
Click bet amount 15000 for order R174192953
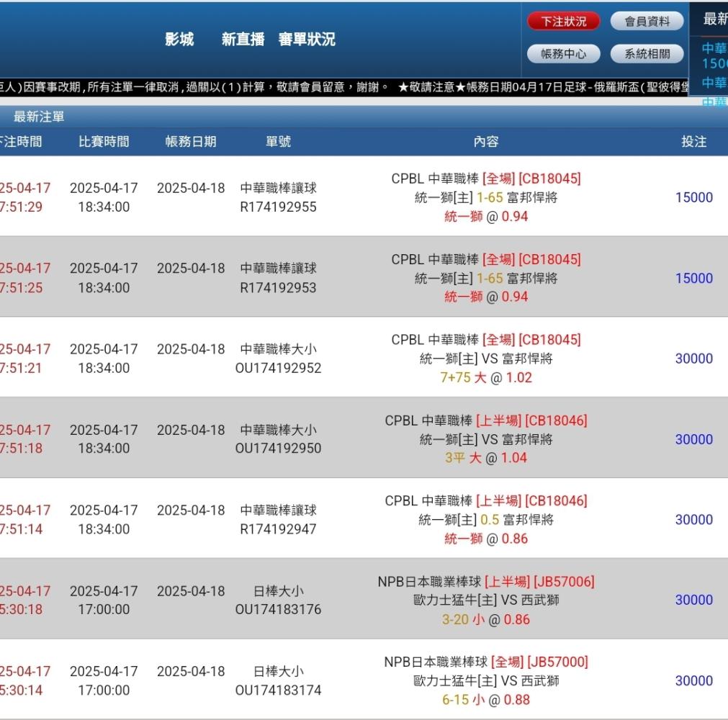coord(693,278)
